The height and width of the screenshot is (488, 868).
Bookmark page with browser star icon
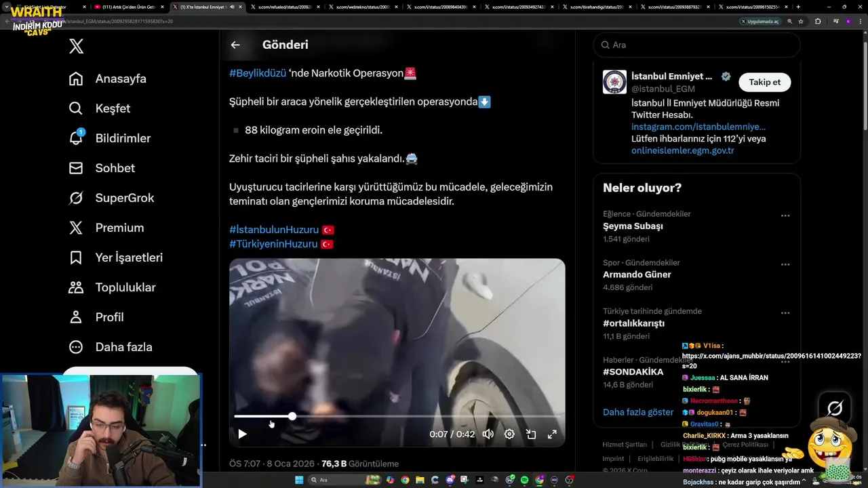(801, 21)
